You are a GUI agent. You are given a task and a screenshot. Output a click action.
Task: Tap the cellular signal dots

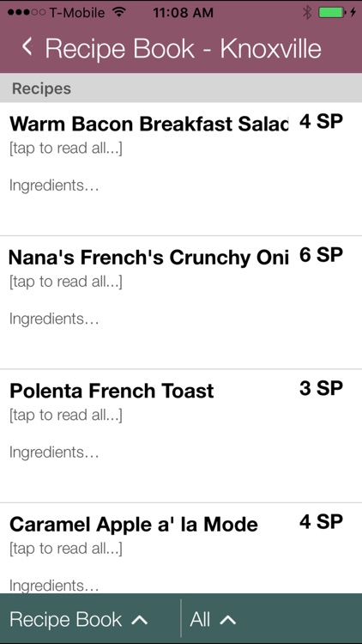(27, 12)
